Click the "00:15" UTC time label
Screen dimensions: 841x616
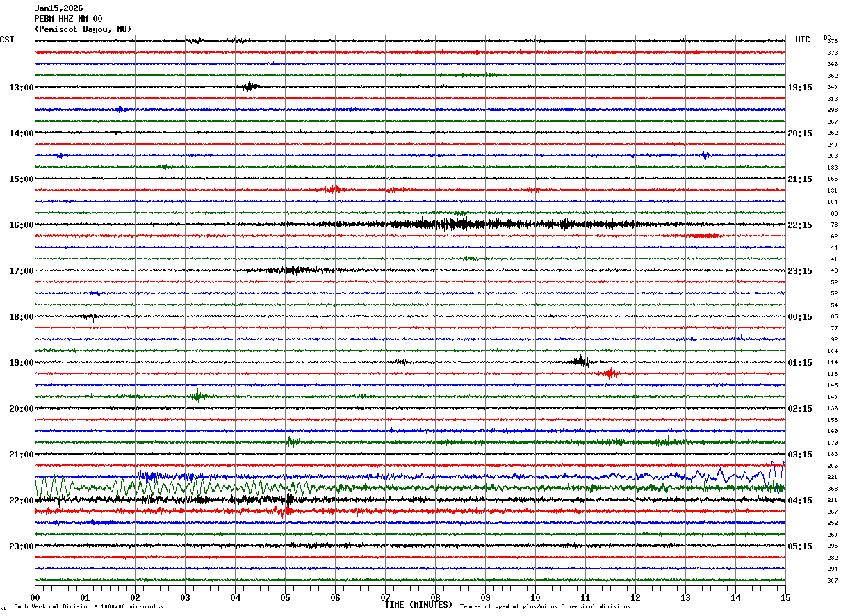pyautogui.click(x=799, y=317)
